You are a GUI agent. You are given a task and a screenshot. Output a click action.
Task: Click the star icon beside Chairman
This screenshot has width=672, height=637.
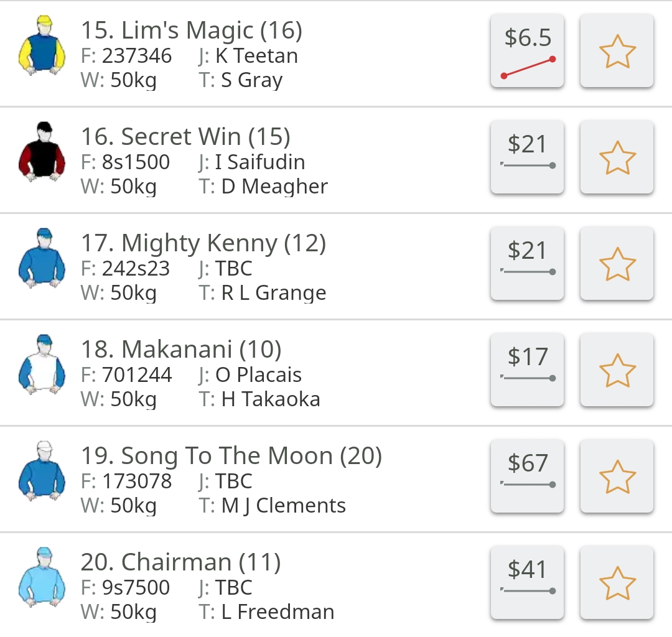click(617, 582)
